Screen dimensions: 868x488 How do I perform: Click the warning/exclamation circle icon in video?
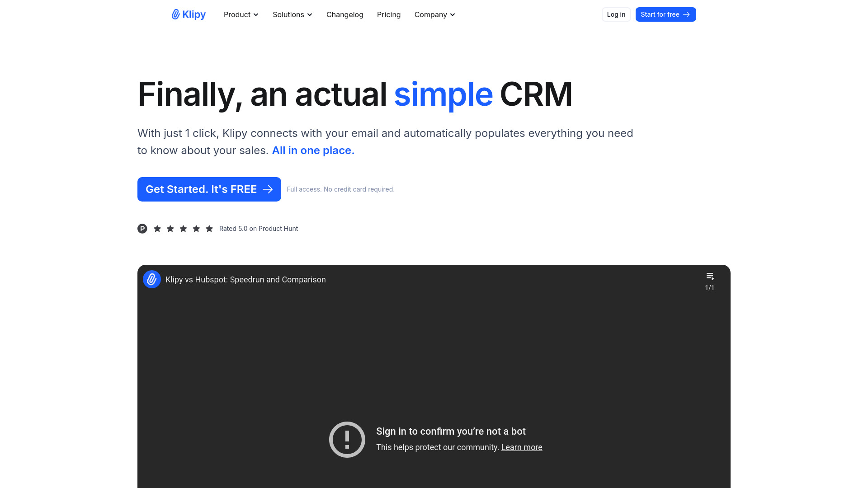pyautogui.click(x=347, y=440)
